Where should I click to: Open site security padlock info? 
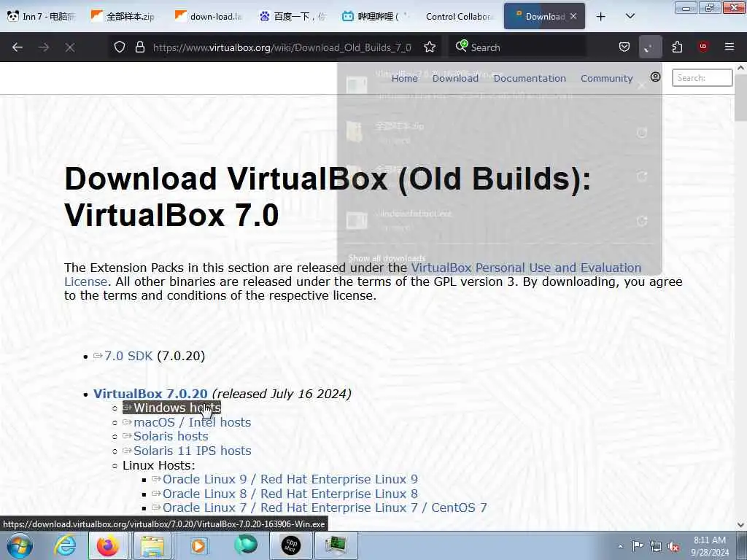[x=139, y=47]
